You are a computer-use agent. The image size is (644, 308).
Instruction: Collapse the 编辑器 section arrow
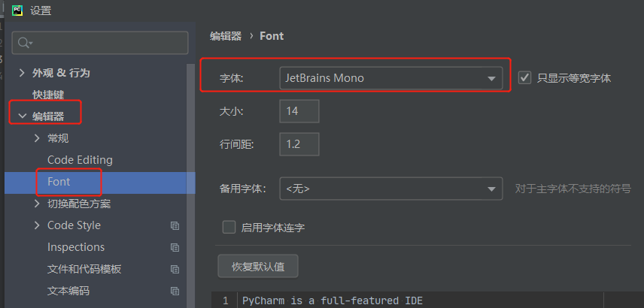[x=22, y=116]
